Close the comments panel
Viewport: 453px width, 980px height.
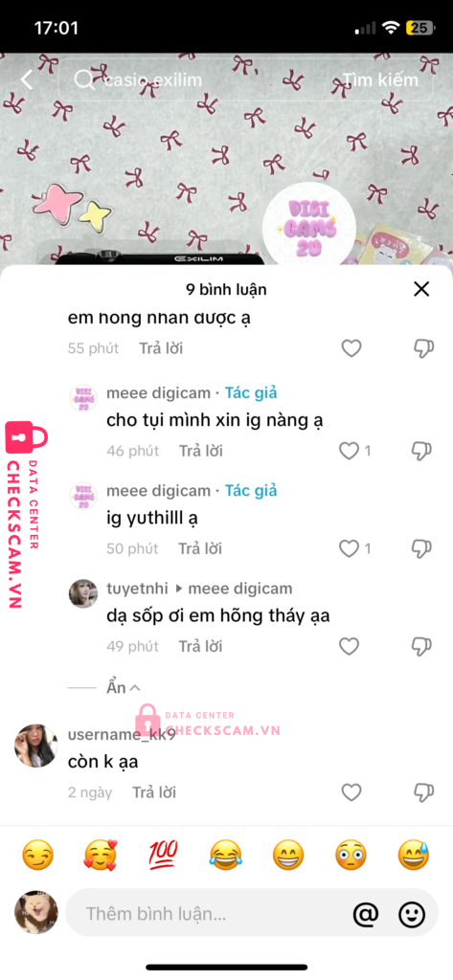(421, 289)
